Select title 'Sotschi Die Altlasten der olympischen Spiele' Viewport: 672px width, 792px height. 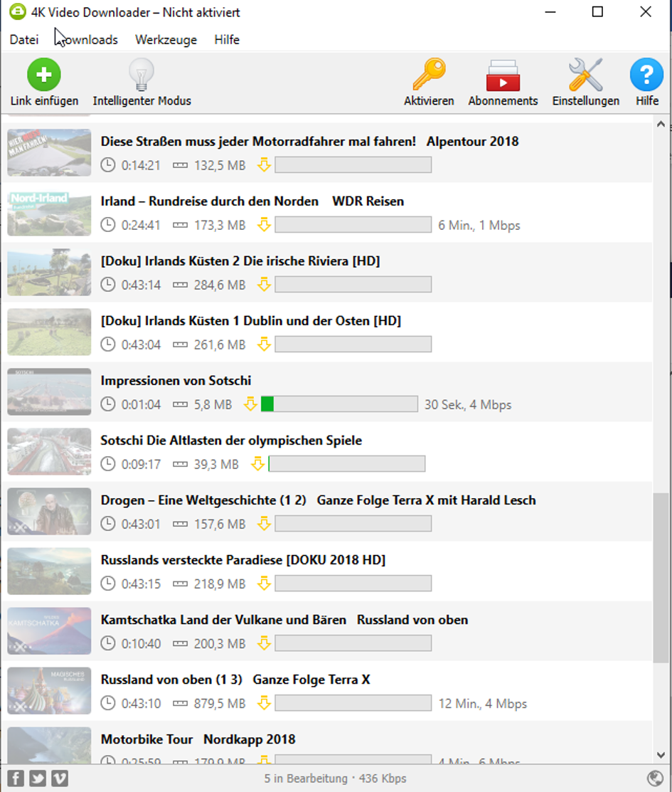231,440
